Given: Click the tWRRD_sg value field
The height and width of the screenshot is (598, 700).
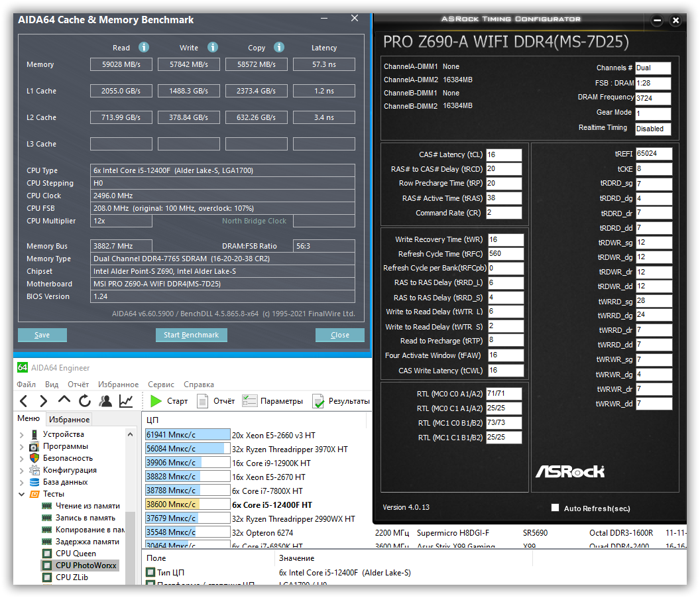Looking at the screenshot, I should click(x=654, y=301).
